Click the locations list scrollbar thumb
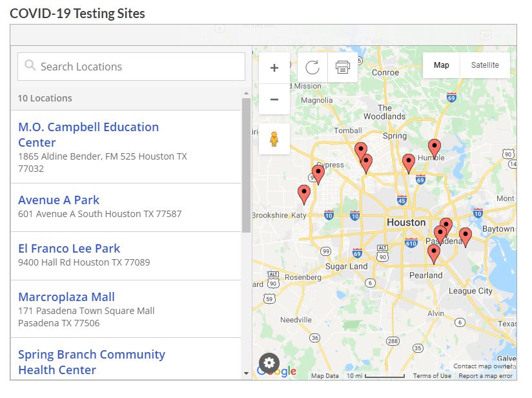The width and height of the screenshot is (532, 398). pos(246,165)
